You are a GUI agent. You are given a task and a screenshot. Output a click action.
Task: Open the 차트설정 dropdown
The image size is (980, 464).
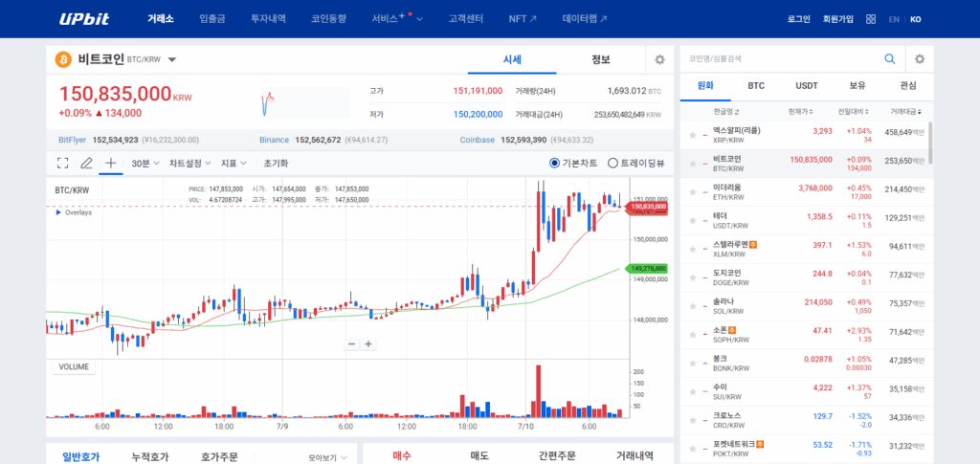pyautogui.click(x=189, y=163)
